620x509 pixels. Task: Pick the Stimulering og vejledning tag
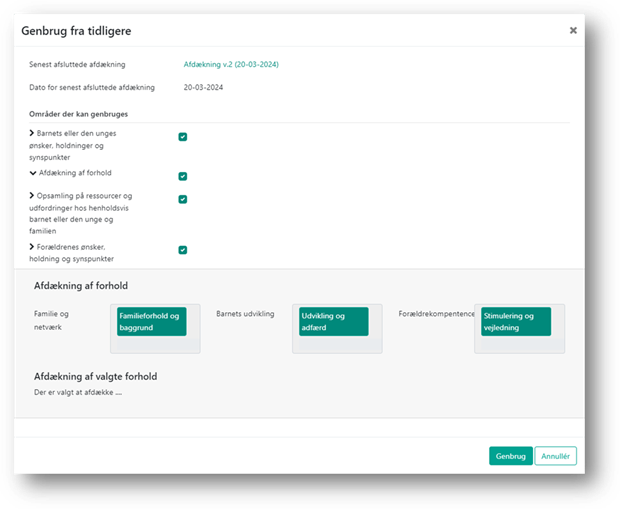(x=515, y=321)
